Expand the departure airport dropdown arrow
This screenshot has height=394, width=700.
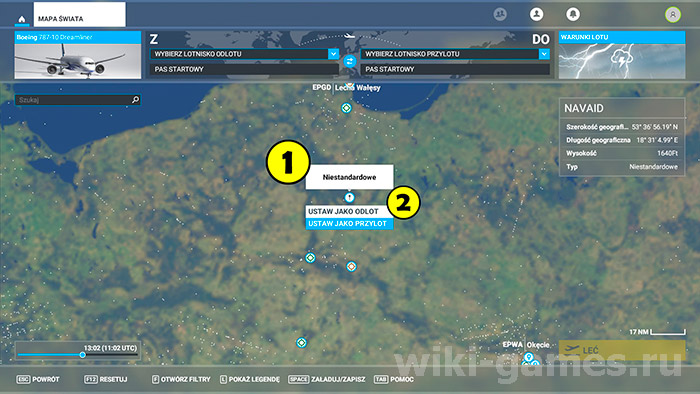click(333, 54)
